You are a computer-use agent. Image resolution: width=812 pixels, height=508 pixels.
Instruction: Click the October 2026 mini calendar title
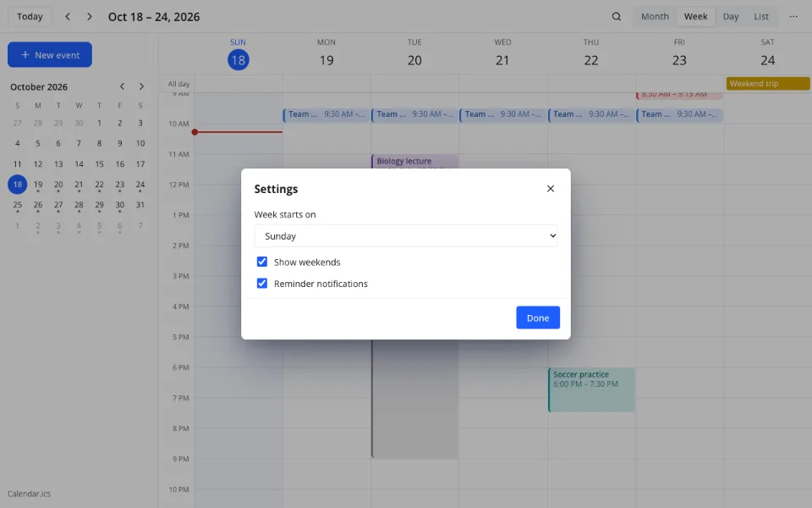point(39,86)
